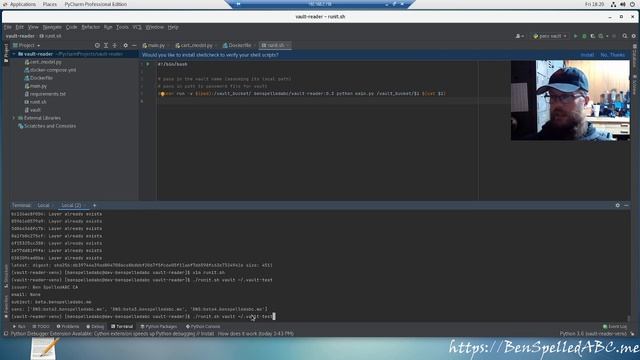Click Install in shellcheck banner

(x=587, y=55)
